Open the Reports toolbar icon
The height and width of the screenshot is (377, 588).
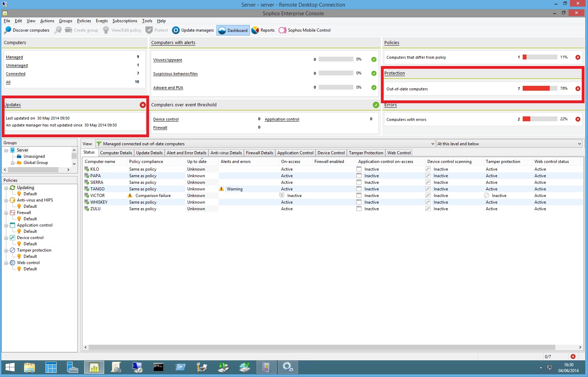click(255, 30)
